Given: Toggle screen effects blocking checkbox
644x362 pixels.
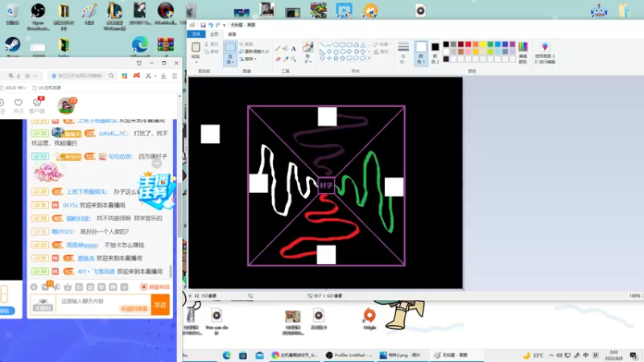Looking at the screenshot, I should click(144, 287).
